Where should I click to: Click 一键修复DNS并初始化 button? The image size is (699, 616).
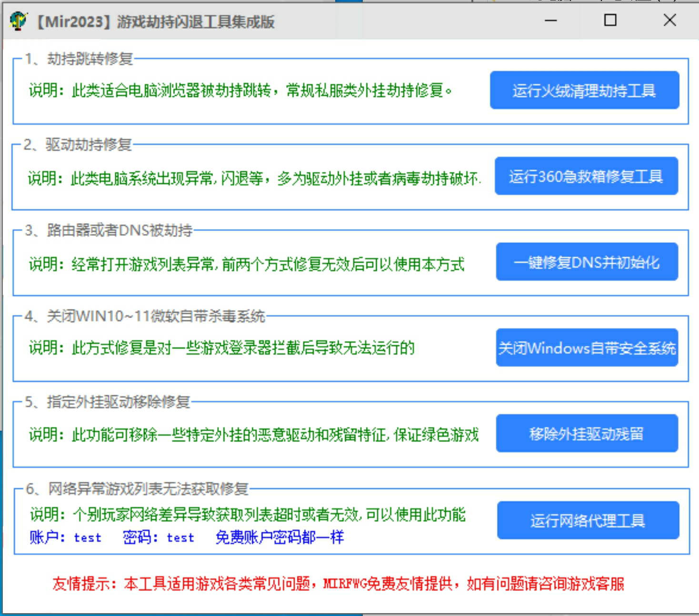[x=587, y=262]
